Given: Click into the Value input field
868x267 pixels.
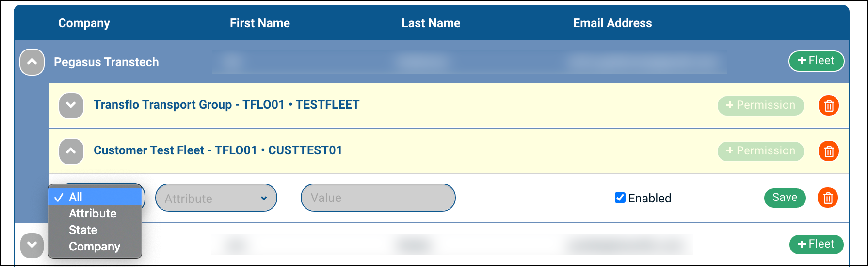Looking at the screenshot, I should coord(378,198).
